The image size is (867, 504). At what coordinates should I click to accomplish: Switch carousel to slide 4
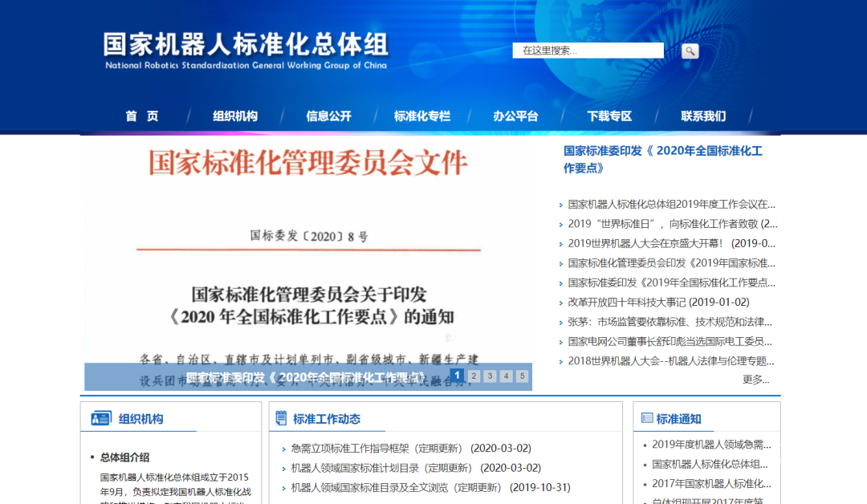tap(506, 376)
